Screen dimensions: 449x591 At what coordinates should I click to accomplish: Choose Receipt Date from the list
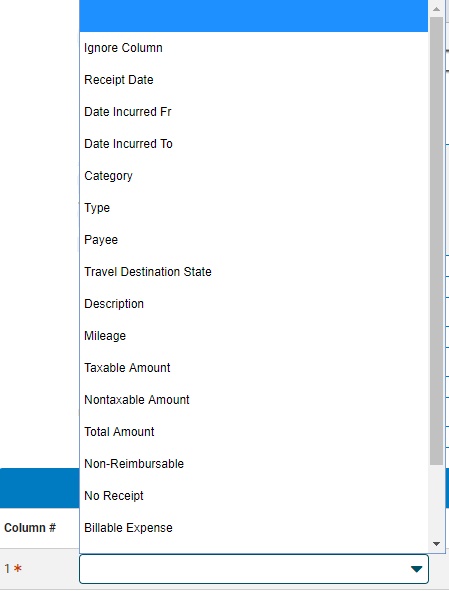point(254,80)
